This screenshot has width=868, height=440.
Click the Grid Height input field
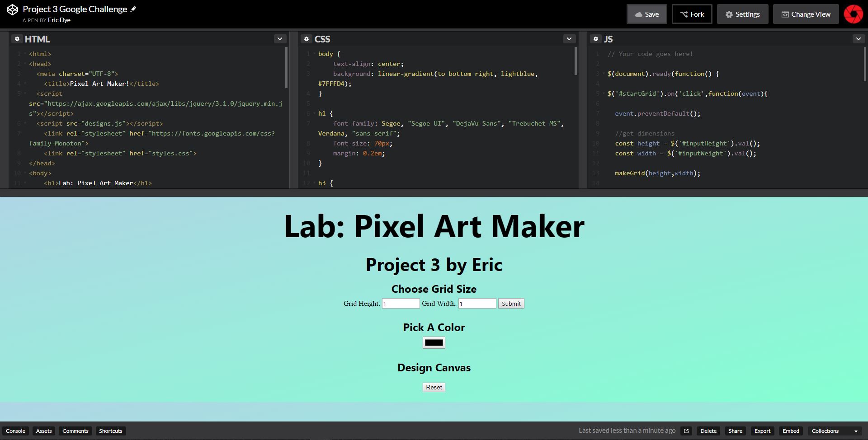click(401, 304)
